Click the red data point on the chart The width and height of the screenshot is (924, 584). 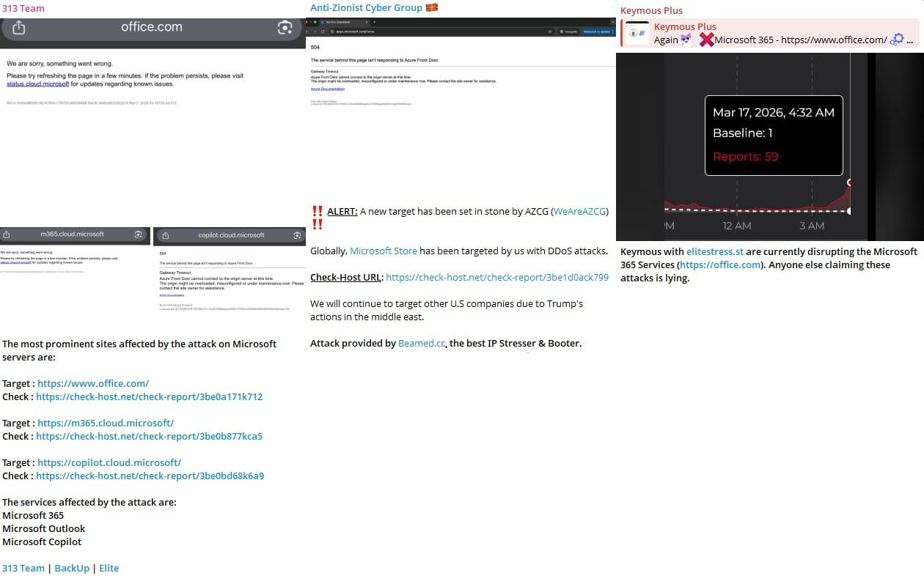(x=849, y=182)
